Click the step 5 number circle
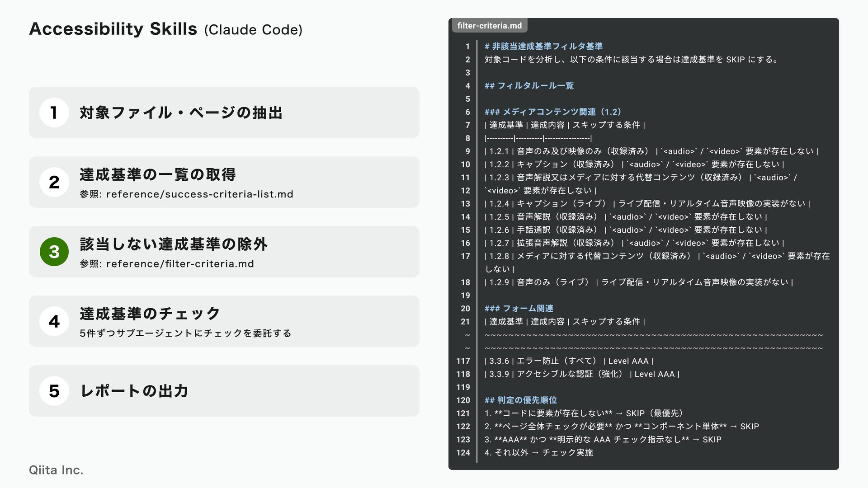 (54, 391)
